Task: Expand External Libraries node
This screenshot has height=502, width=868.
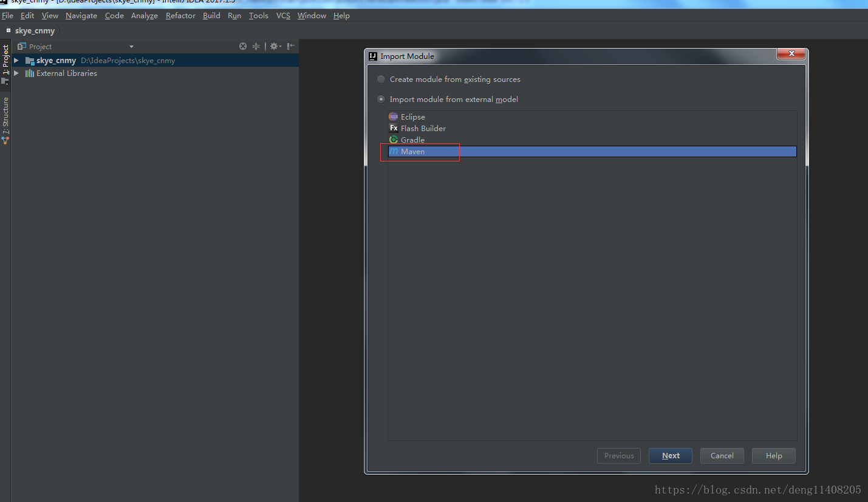Action: (x=16, y=73)
